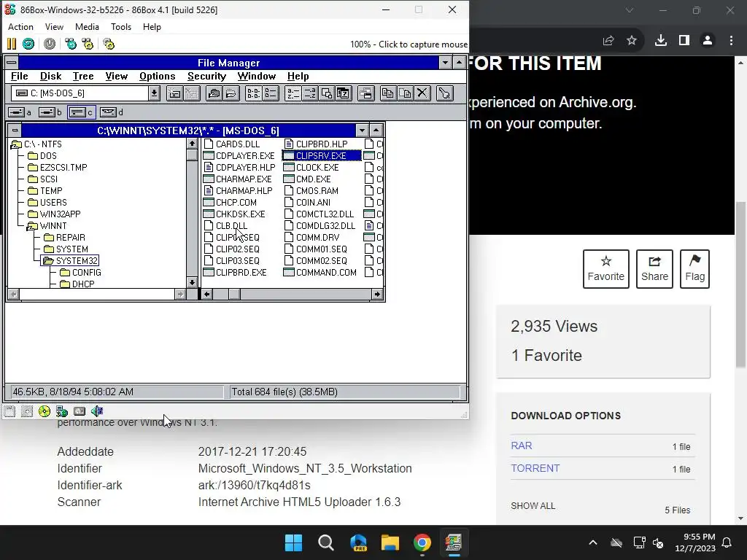Open 86Box Media menu

(x=88, y=27)
